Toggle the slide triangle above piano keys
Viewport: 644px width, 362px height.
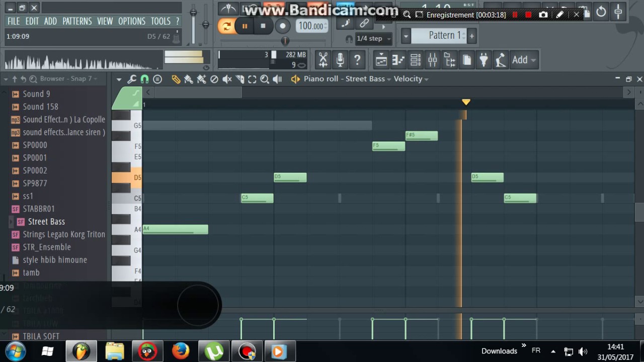coord(135,104)
